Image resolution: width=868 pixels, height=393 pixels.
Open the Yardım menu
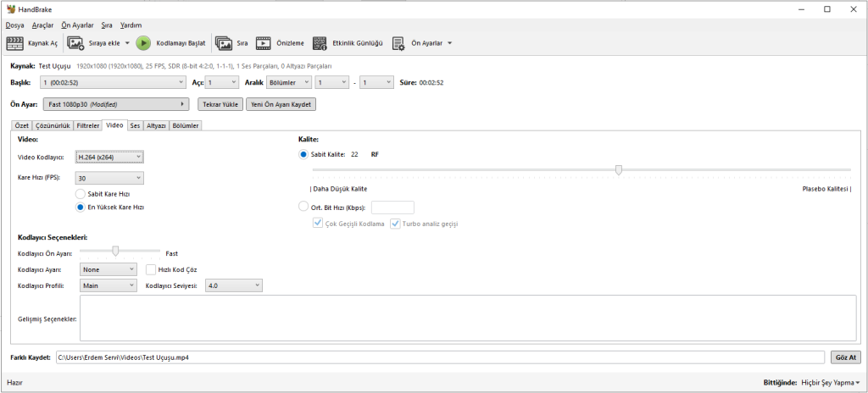tap(131, 25)
